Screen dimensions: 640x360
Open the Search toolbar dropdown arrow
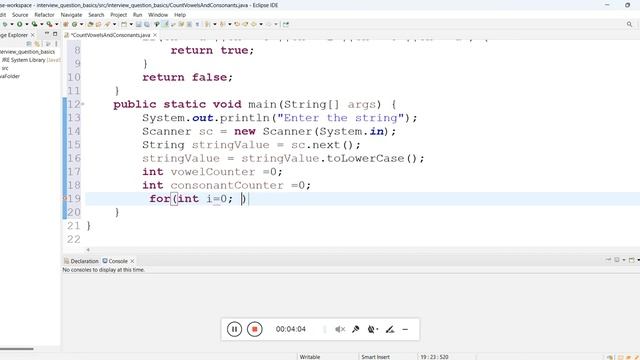click(114, 24)
